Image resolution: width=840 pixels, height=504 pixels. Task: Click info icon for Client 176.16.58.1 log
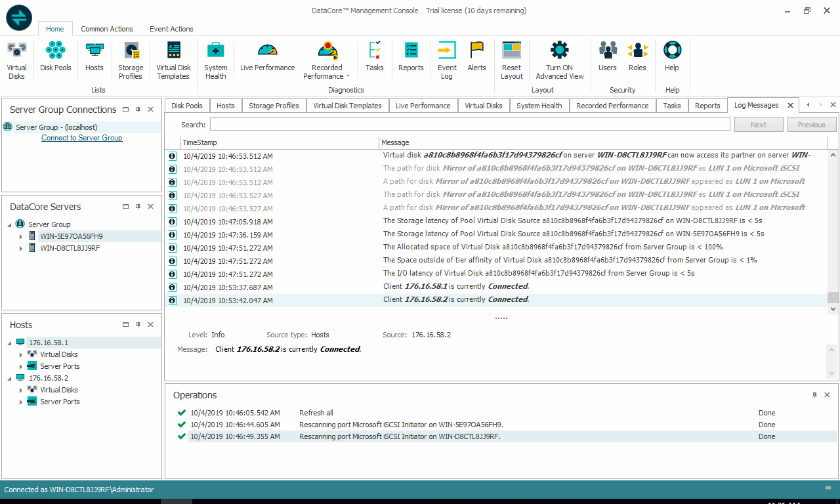[173, 287]
